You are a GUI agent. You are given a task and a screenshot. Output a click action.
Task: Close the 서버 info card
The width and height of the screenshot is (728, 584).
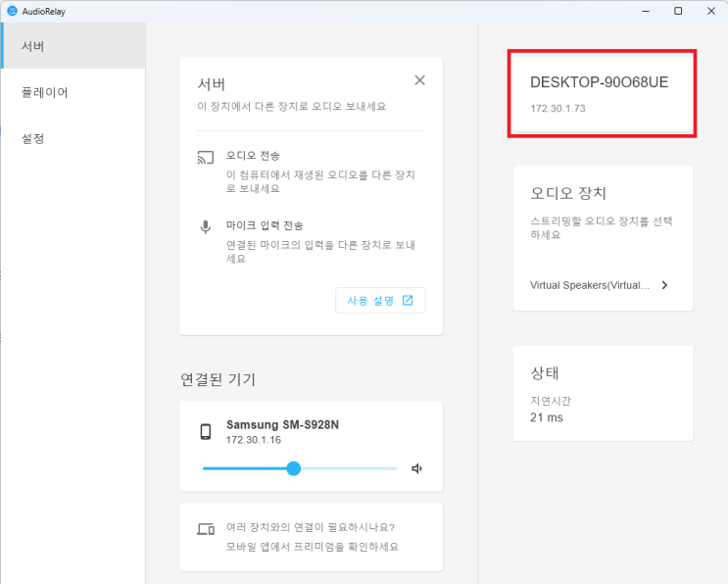point(419,80)
